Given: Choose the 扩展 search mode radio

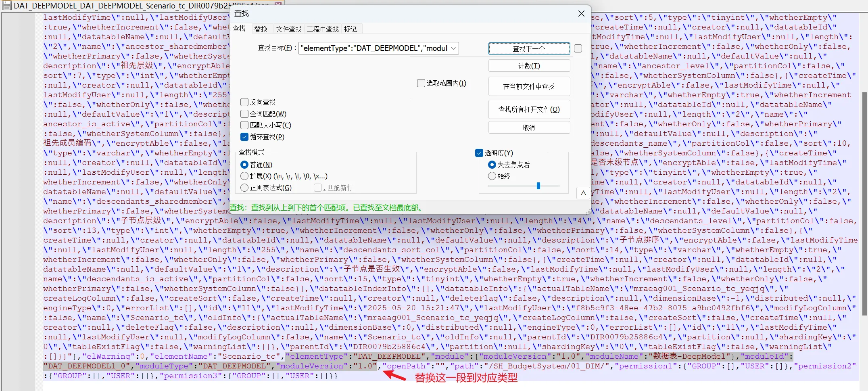Looking at the screenshot, I should 244,176.
